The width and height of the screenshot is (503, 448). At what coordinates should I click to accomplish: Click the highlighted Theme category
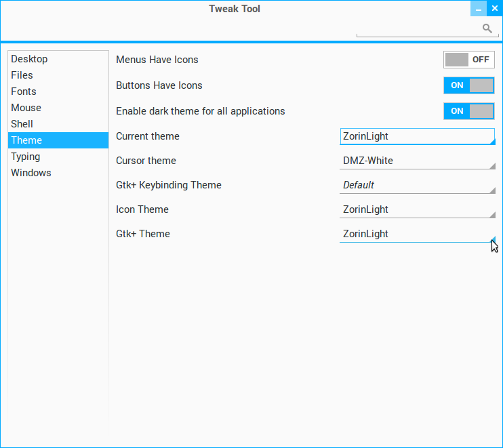(26, 140)
